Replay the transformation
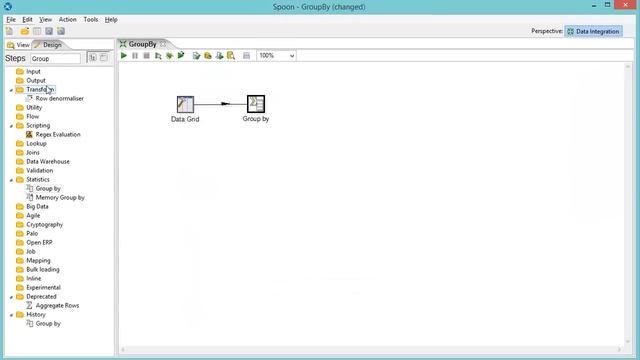This screenshot has width=640, height=360. tap(181, 56)
